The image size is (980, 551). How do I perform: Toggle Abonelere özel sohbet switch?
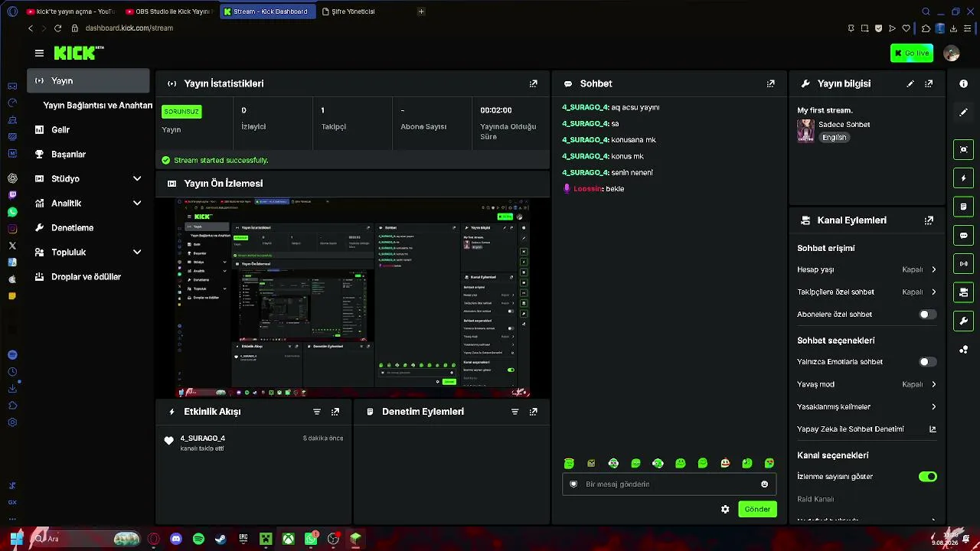pos(927,315)
